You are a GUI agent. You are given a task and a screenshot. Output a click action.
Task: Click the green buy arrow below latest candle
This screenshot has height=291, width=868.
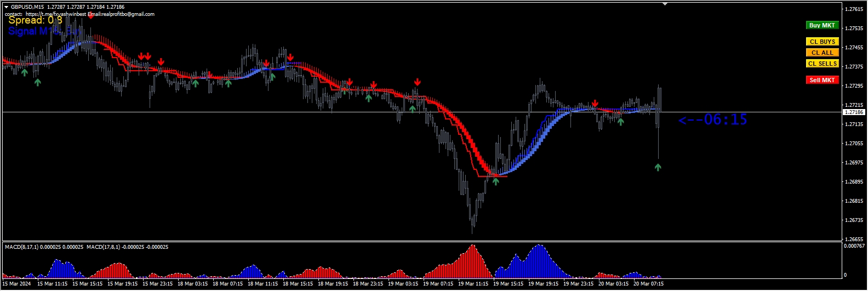click(x=658, y=167)
